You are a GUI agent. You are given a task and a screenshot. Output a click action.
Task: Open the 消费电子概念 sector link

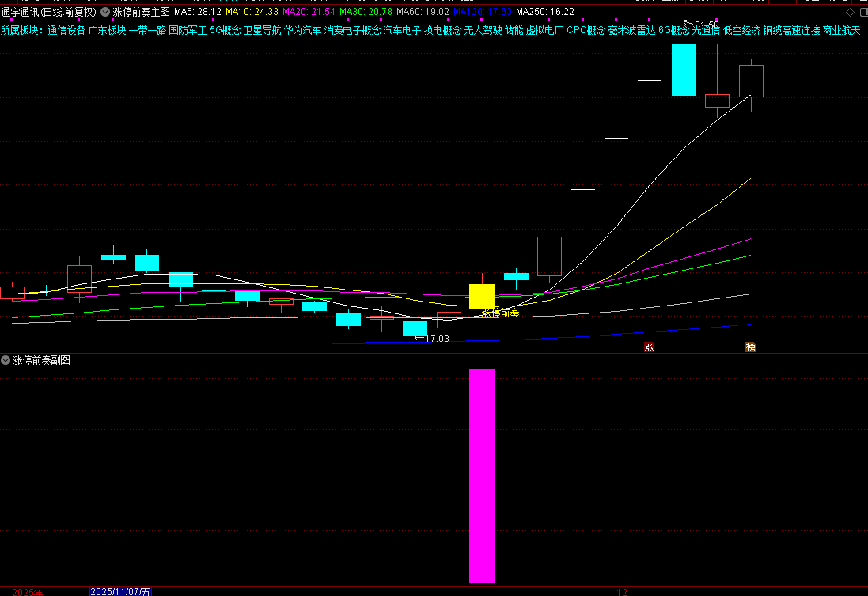click(353, 30)
